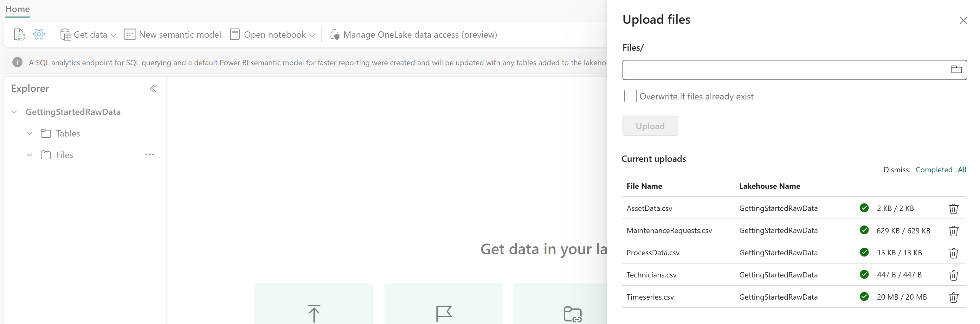The width and height of the screenshot is (980, 324).
Task: Collapse the Explorer panel
Action: pyautogui.click(x=153, y=89)
